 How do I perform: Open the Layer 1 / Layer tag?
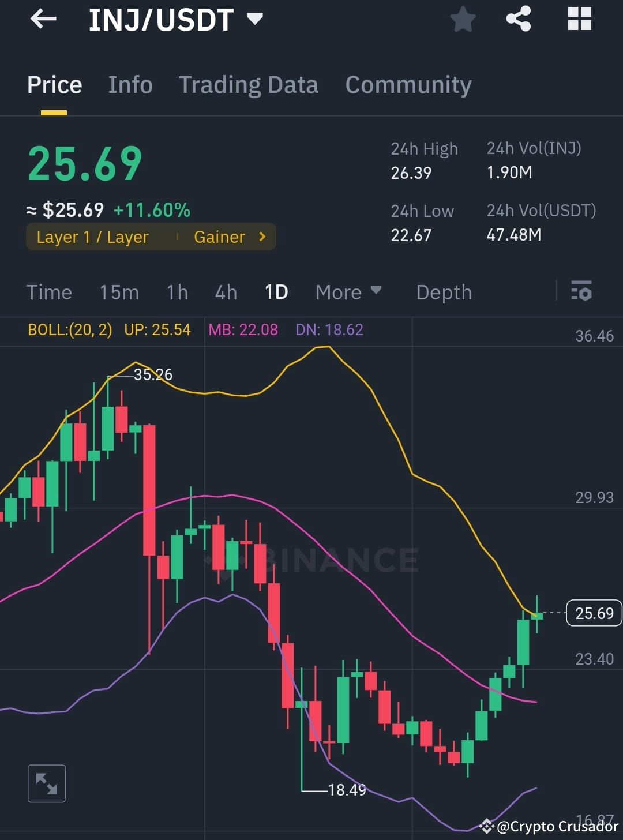click(92, 237)
